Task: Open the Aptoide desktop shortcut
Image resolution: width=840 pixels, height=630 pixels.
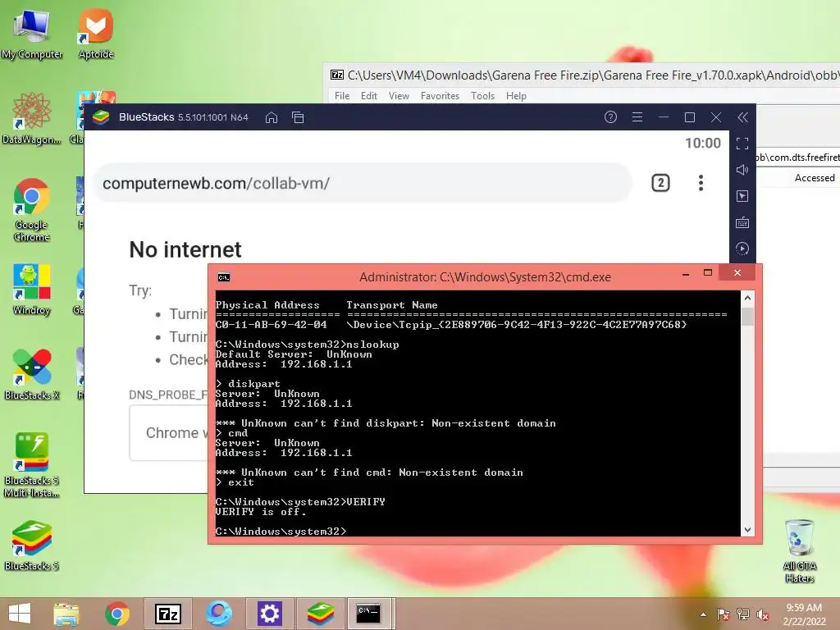Action: click(x=96, y=33)
